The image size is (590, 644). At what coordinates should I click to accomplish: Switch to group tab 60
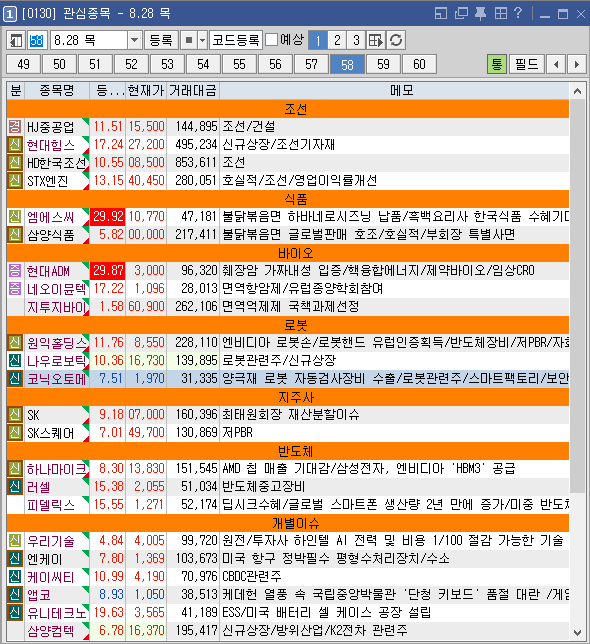[x=419, y=64]
